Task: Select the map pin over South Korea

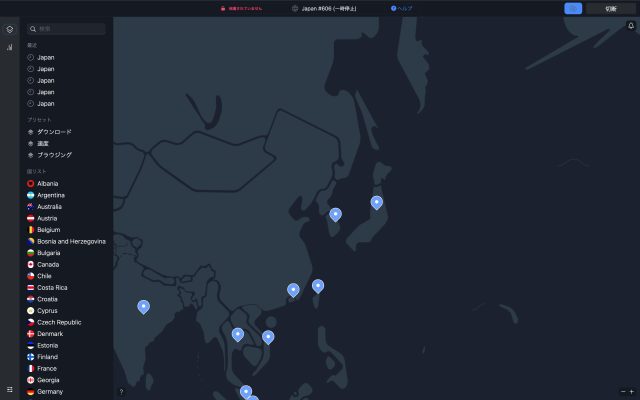Action: [335, 213]
